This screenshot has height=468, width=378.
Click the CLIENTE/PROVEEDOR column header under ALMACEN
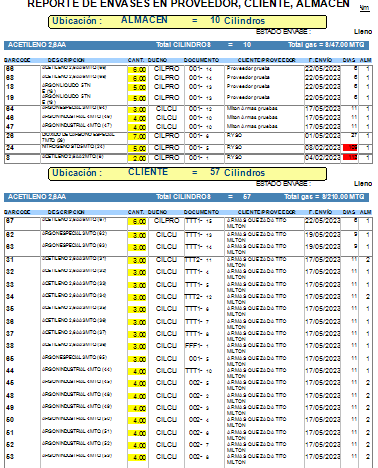(266, 60)
